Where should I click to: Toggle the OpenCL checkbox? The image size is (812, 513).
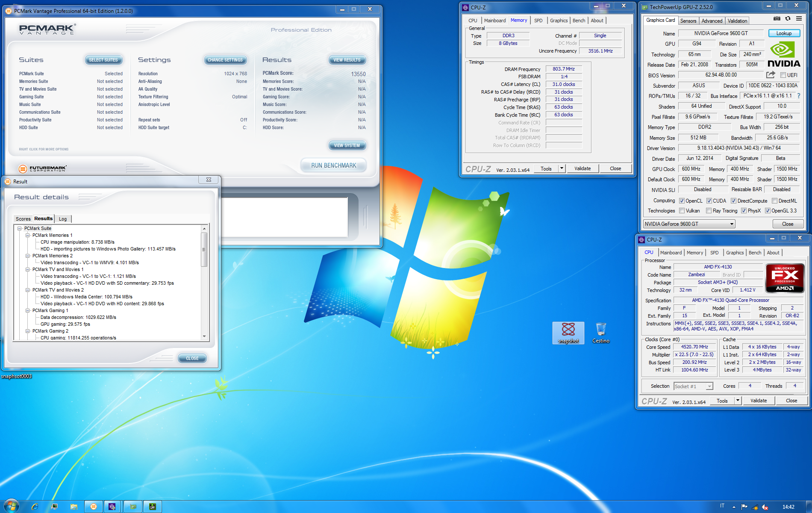click(682, 201)
